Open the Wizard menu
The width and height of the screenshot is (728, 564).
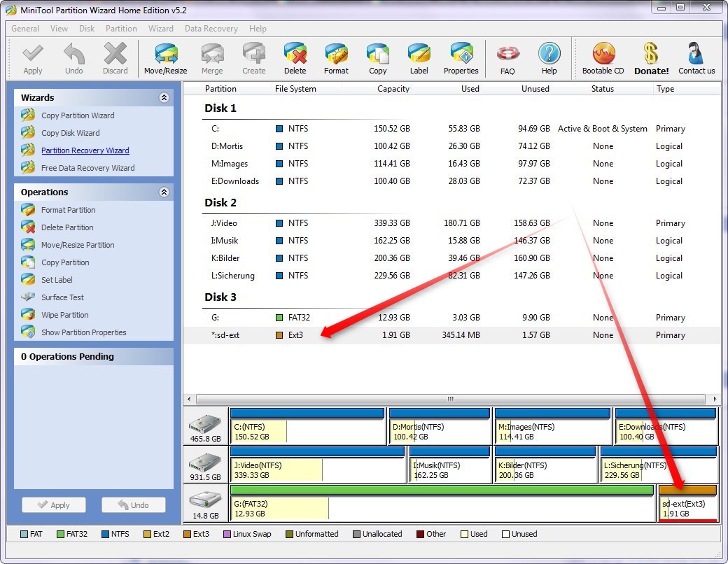click(x=160, y=29)
